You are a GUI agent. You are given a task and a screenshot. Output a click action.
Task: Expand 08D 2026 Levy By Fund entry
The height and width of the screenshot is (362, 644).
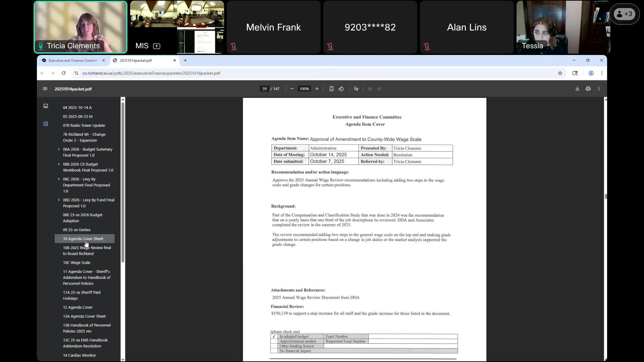(x=59, y=200)
